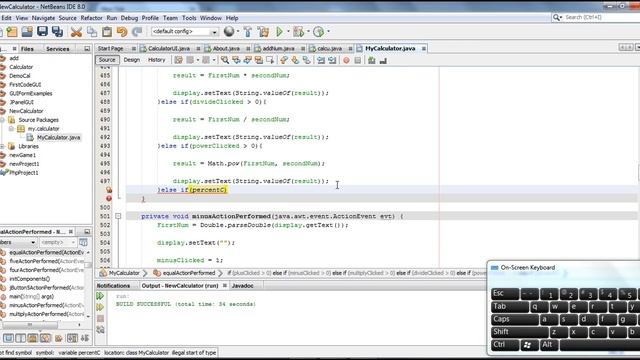
Task: Click the Cut scissors icon
Action: click(x=76, y=31)
